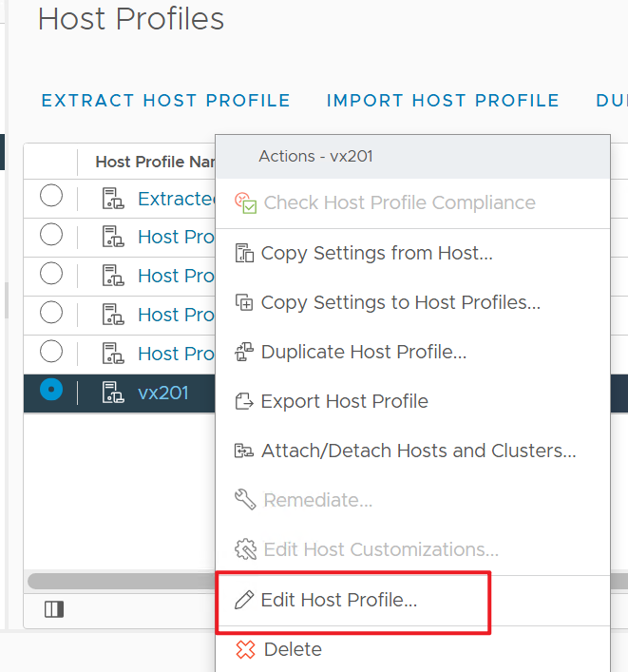Click the vx201 host profile icon
This screenshot has height=672, width=628.
click(113, 392)
